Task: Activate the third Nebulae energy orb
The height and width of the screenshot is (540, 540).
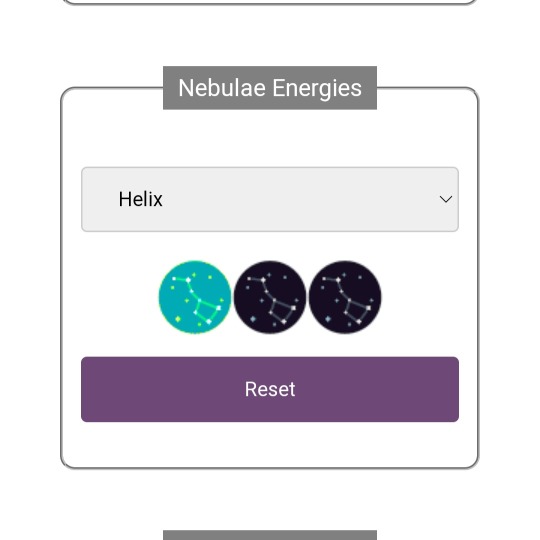Action: pyautogui.click(x=345, y=297)
